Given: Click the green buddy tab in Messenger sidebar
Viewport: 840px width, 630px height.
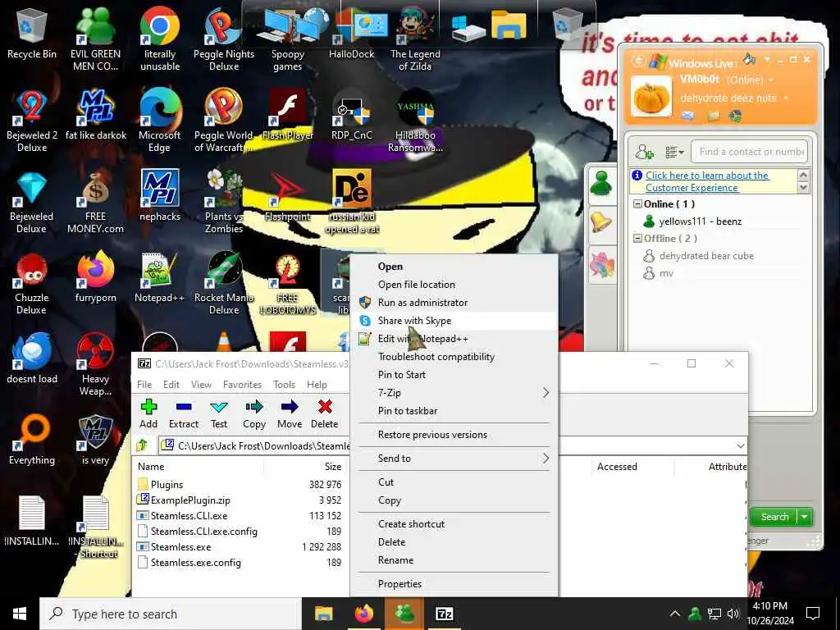Looking at the screenshot, I should [x=601, y=185].
